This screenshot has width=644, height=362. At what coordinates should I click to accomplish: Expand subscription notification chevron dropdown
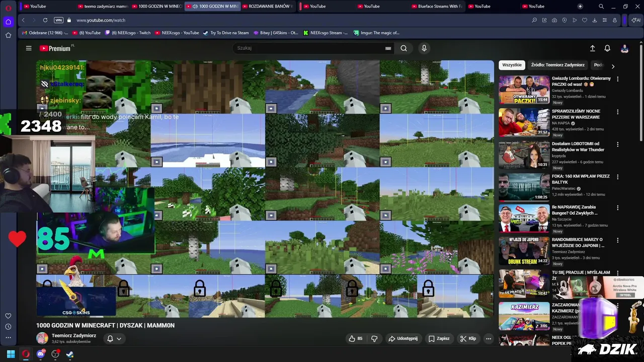(x=119, y=338)
